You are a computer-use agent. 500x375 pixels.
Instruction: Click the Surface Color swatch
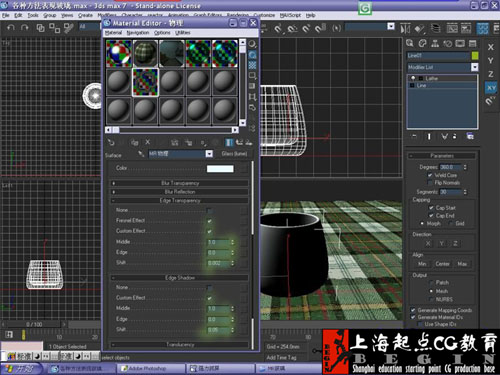[x=220, y=169]
